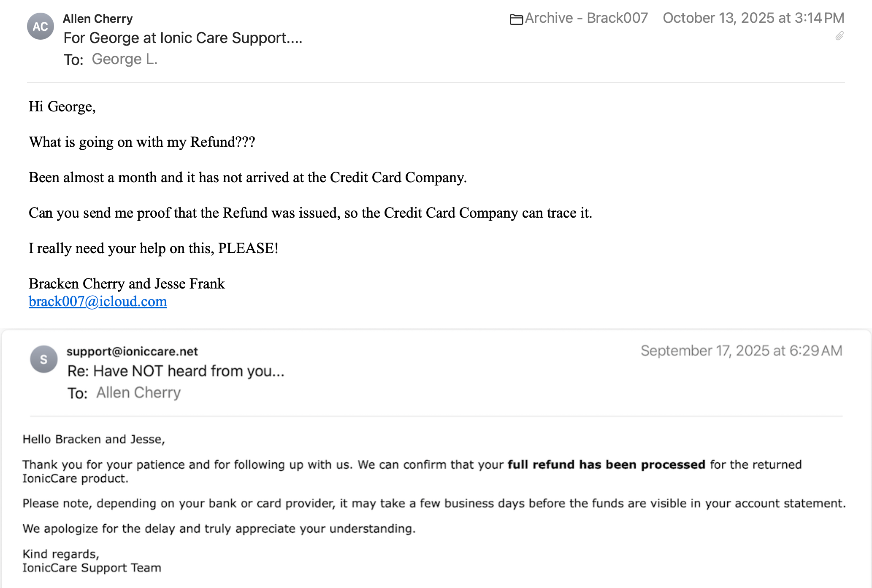The height and width of the screenshot is (588, 872).
Task: Click sender support@ioniccare.net address
Action: (x=132, y=351)
